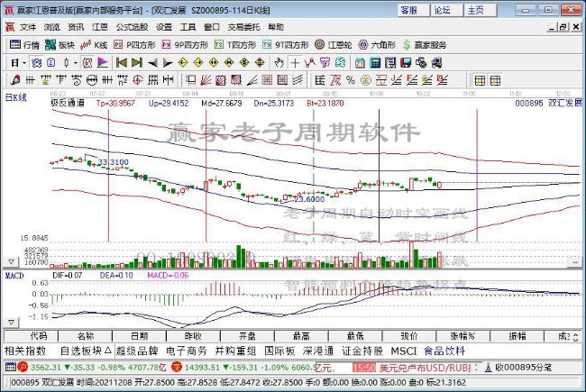Open the T四方形 tool
The image size is (586, 392).
click(x=235, y=45)
